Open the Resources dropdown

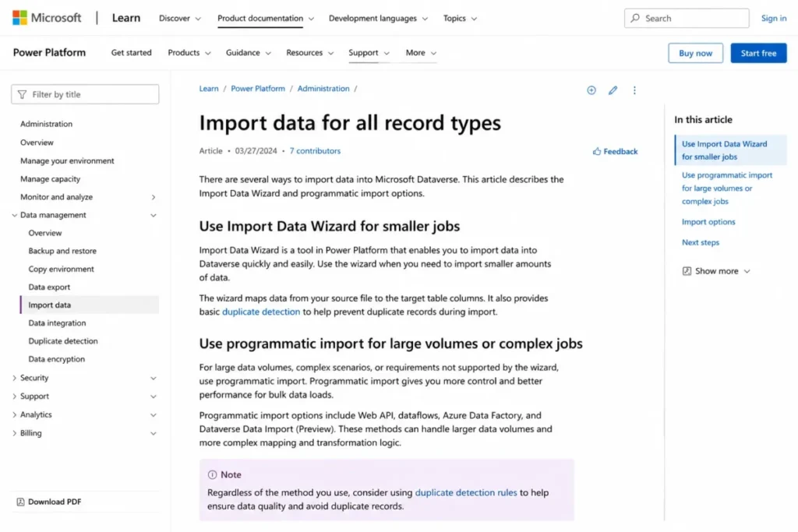pos(309,52)
